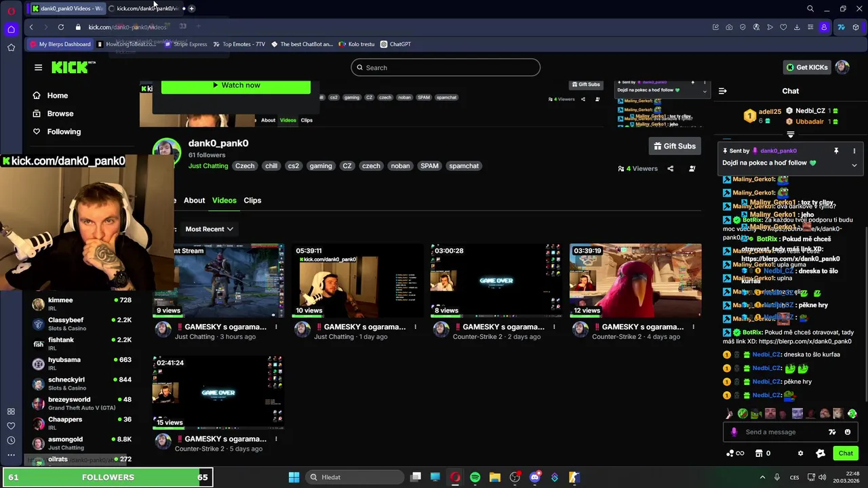
Task: Open Opera Easy Setup sliders icon
Action: coord(810,27)
